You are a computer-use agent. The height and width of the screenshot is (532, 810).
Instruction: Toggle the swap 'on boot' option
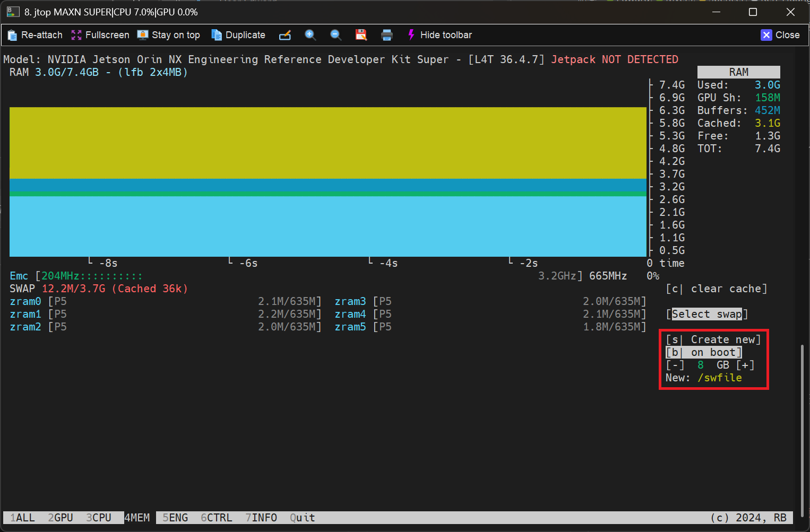pos(704,352)
